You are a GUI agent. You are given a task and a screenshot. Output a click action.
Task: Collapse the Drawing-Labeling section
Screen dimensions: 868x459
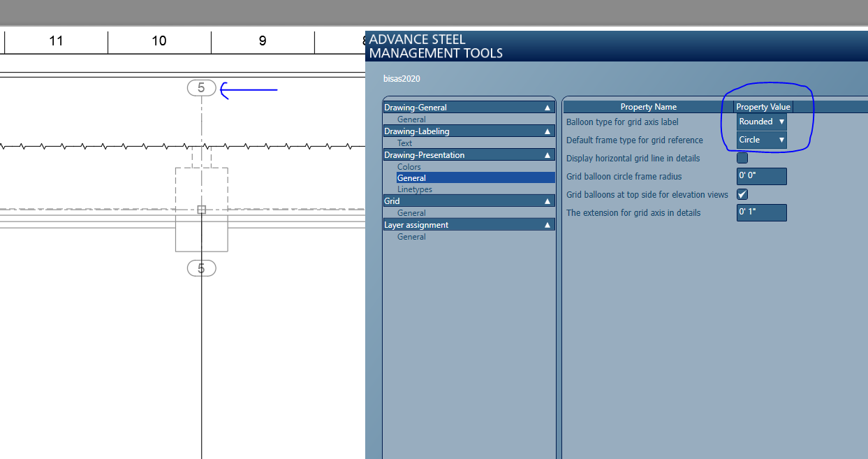(468, 131)
